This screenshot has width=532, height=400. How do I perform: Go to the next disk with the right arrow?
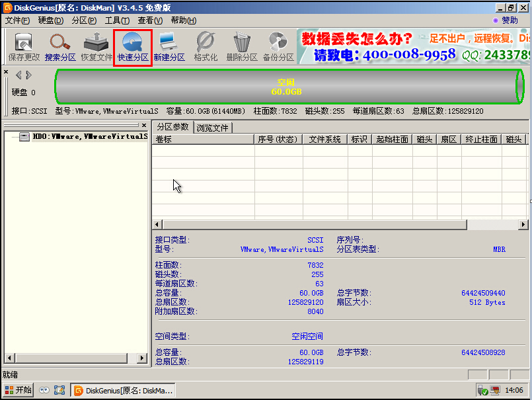click(x=30, y=75)
